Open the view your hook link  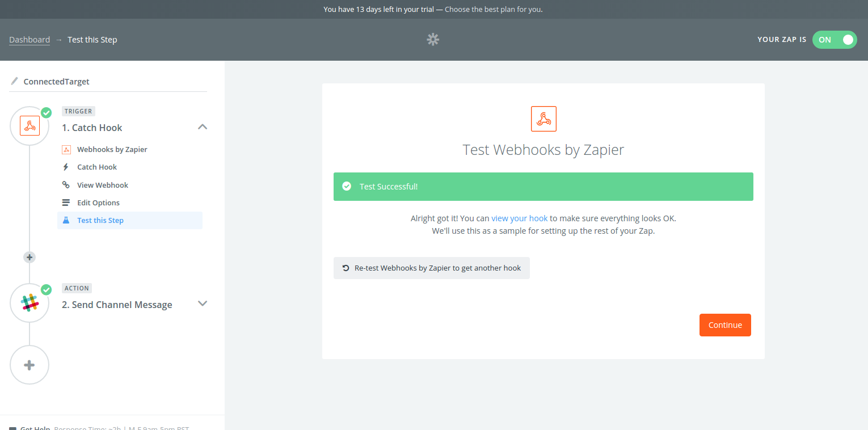pyautogui.click(x=520, y=218)
